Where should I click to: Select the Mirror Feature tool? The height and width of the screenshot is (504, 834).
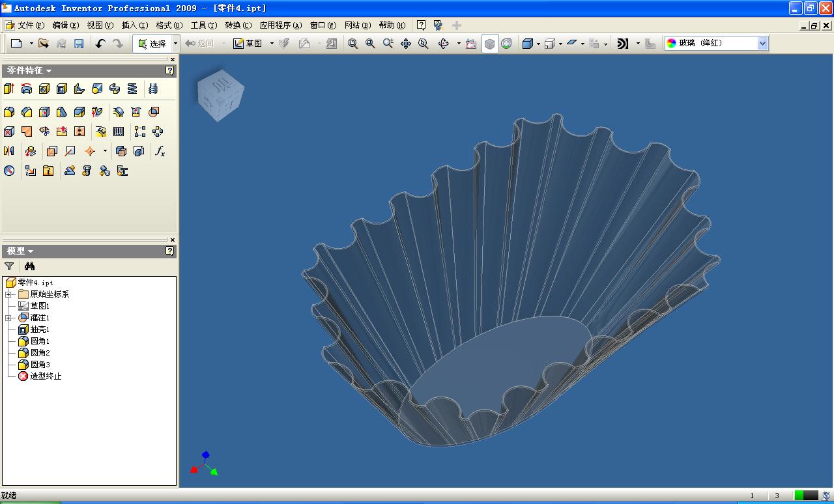click(9, 151)
